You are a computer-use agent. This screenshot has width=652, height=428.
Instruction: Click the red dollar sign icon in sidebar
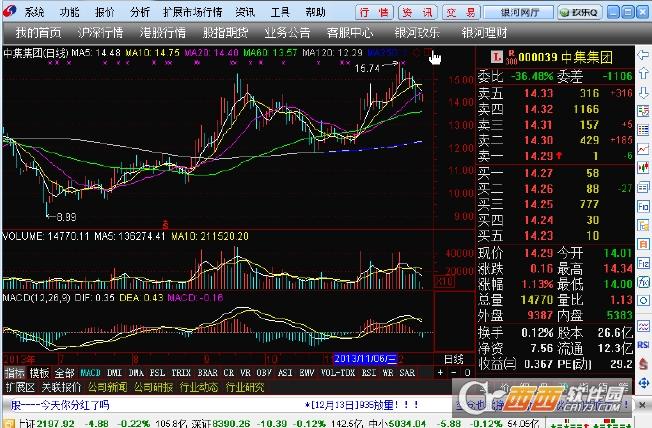point(643,364)
